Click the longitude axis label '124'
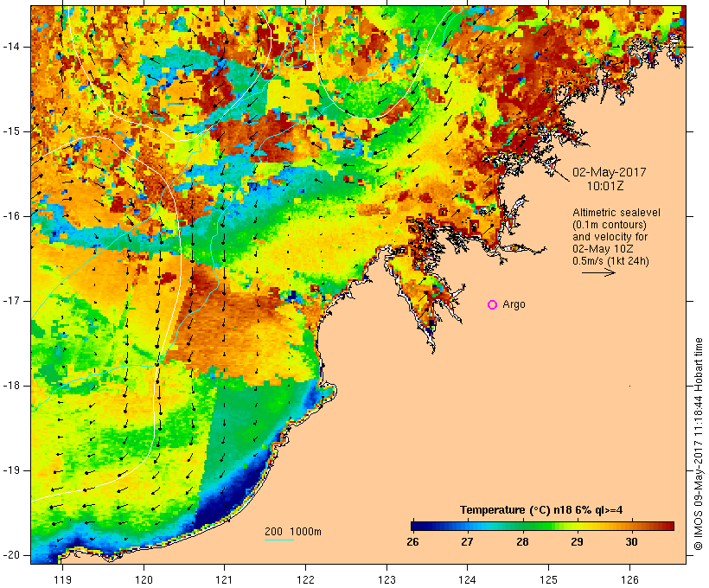 [x=467, y=579]
